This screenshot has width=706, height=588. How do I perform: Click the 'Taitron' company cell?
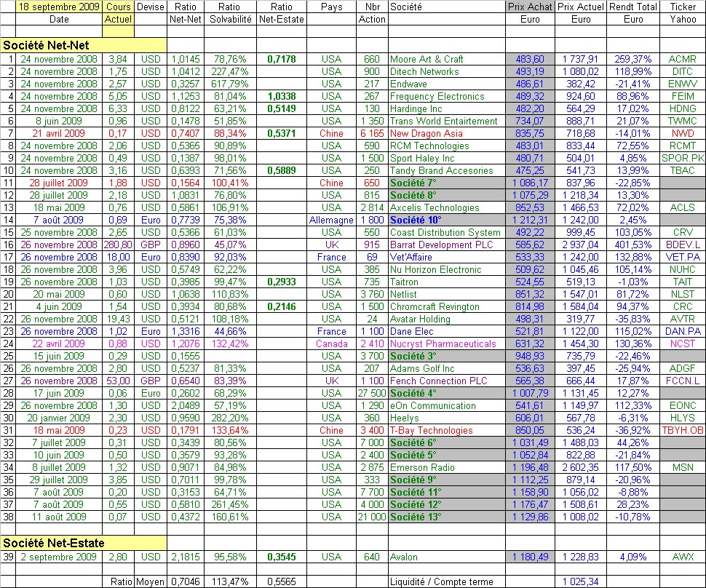click(x=447, y=282)
